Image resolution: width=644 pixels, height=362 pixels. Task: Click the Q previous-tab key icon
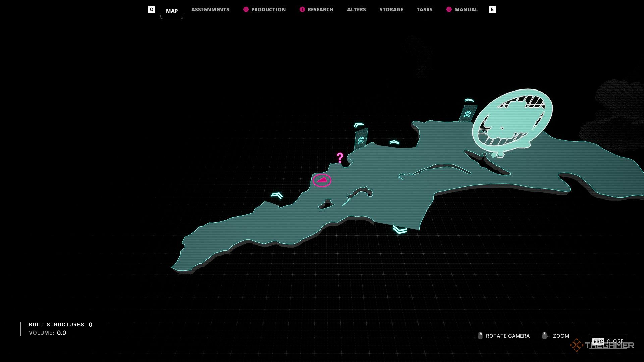point(152,9)
